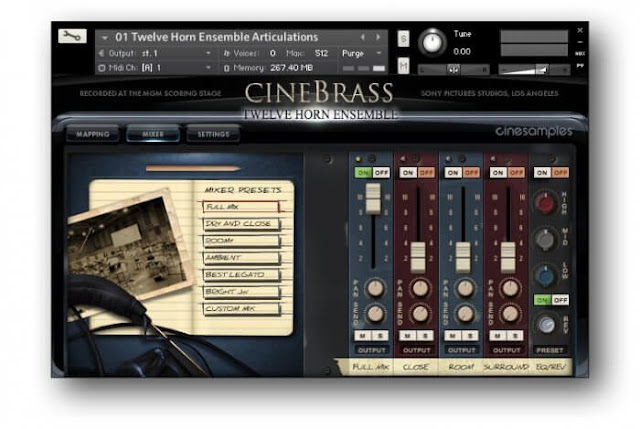Click the Surround channel pan knob
The width and height of the screenshot is (640, 429).
tap(509, 288)
